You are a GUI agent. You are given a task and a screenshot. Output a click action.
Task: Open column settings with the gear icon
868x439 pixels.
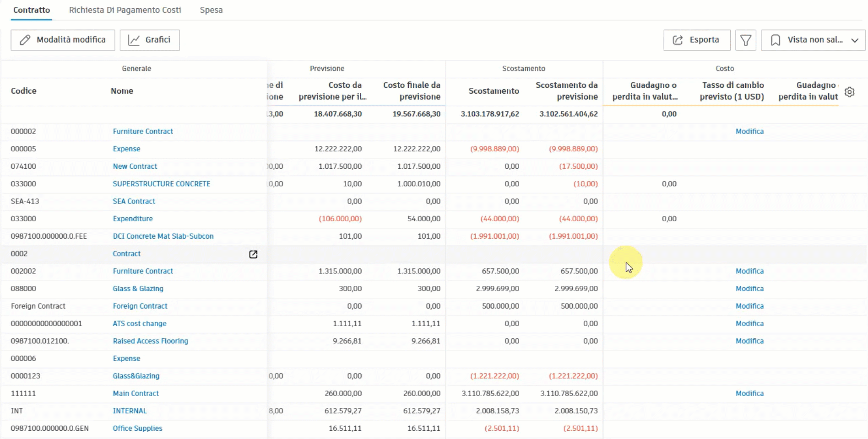click(849, 91)
